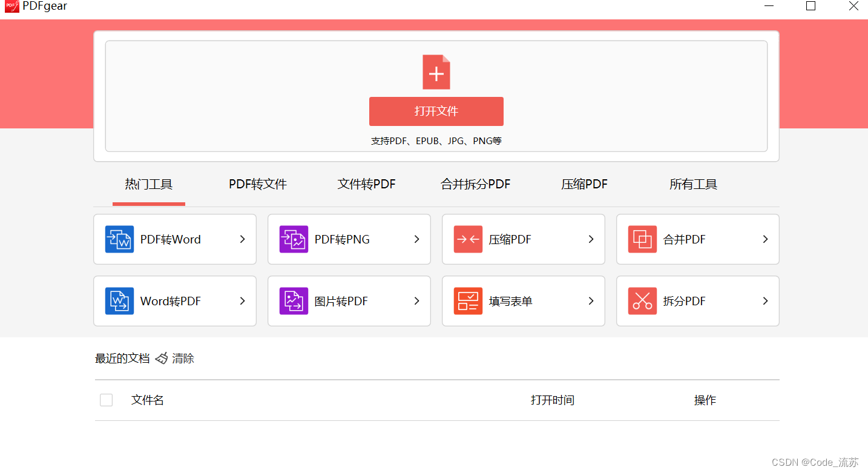Select the 图片转PDF card label
The width and height of the screenshot is (868, 473).
341,301
